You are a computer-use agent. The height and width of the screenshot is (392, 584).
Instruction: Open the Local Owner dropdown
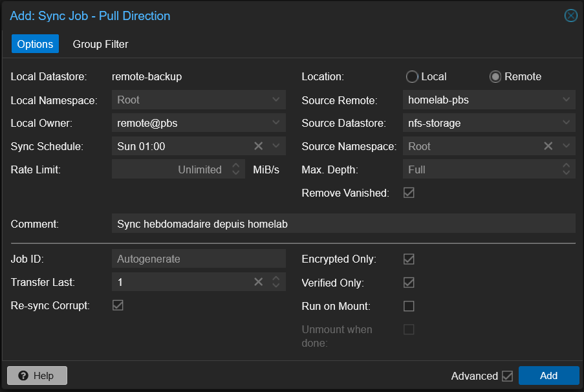coord(277,123)
